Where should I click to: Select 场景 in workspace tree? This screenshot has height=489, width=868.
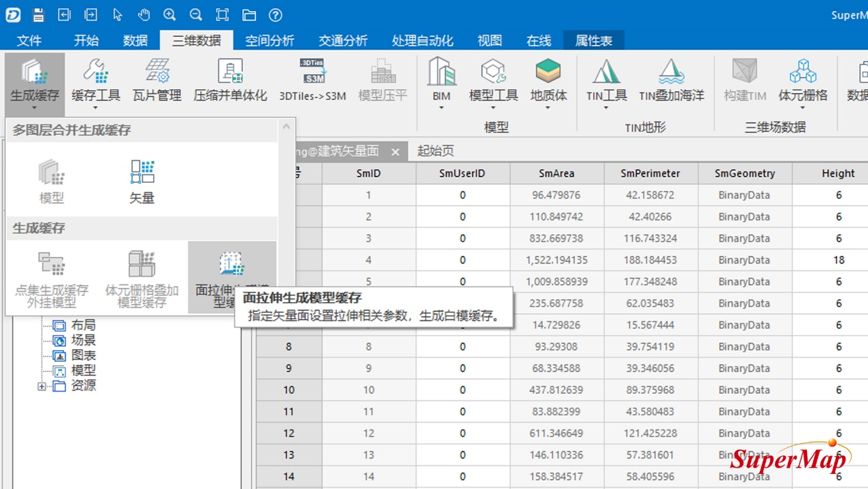pyautogui.click(x=84, y=340)
